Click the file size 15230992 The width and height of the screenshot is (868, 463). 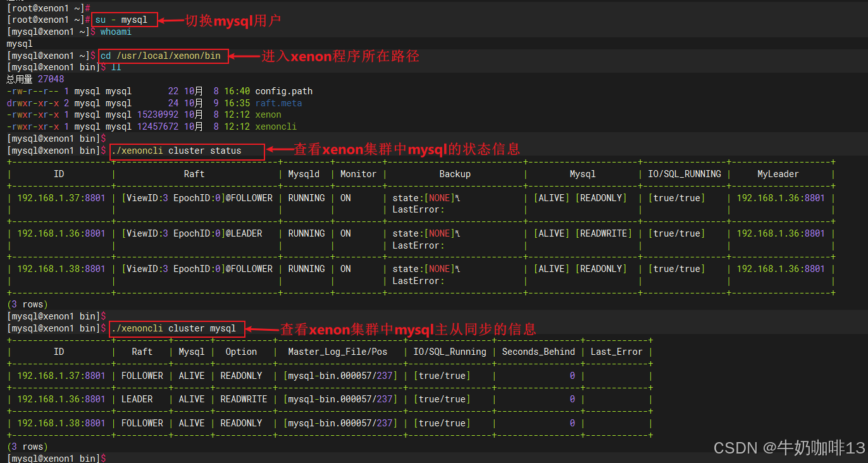click(158, 114)
